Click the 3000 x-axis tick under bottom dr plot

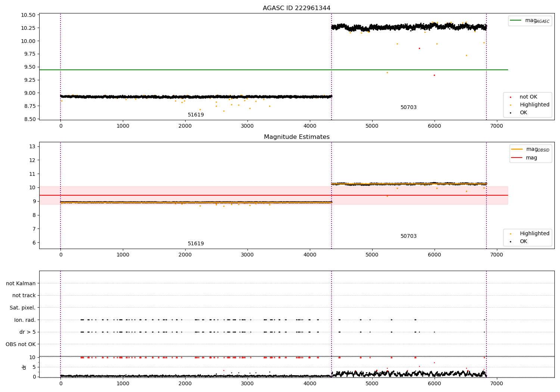[x=248, y=384]
